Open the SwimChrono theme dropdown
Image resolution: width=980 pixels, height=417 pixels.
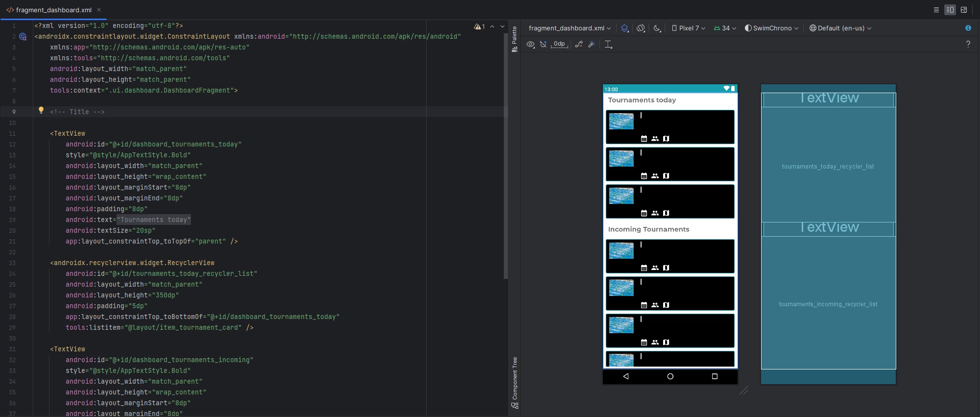771,28
